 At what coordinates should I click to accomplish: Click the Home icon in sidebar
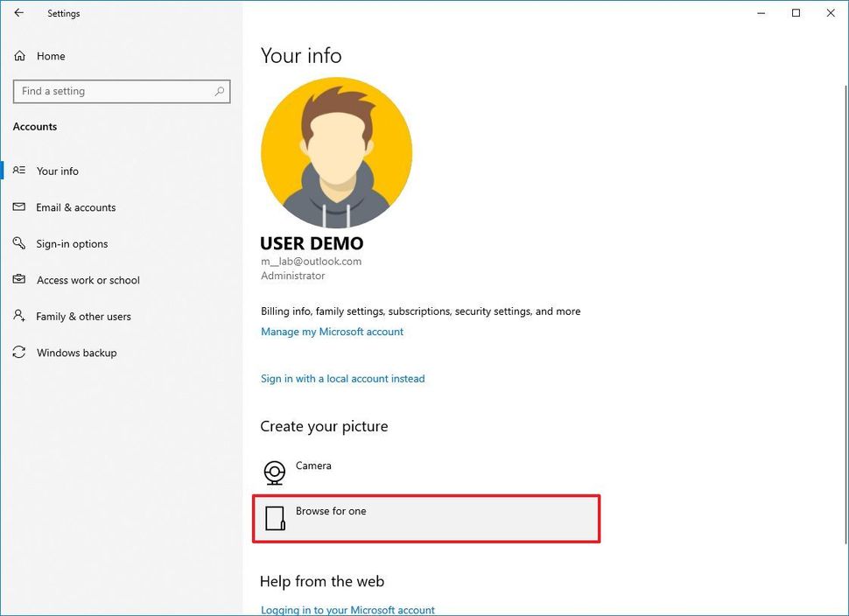tap(19, 56)
